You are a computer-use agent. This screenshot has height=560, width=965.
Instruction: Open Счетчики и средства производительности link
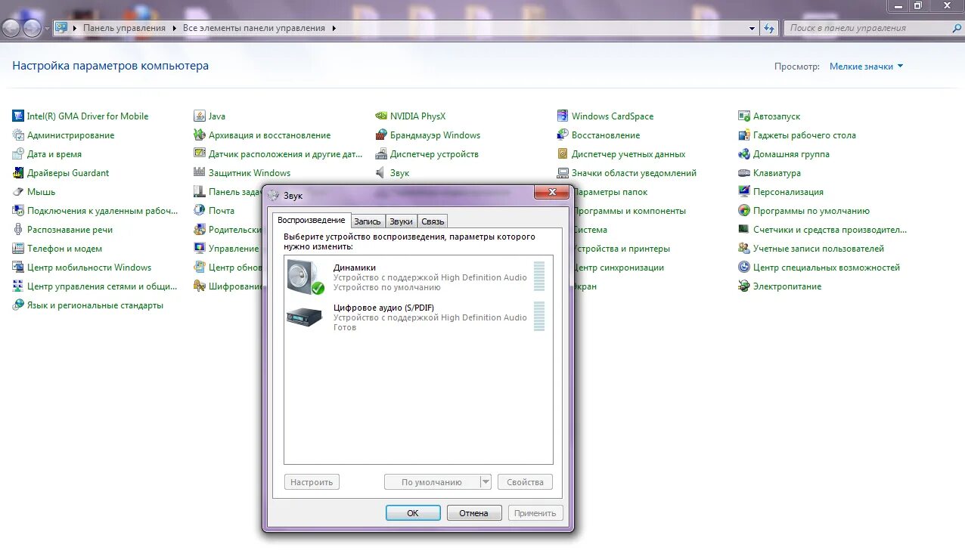tap(830, 230)
